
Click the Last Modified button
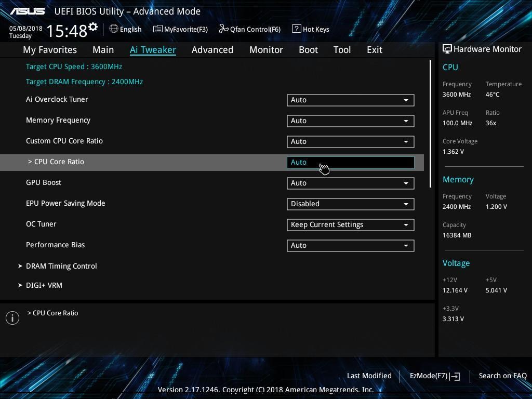(x=369, y=375)
